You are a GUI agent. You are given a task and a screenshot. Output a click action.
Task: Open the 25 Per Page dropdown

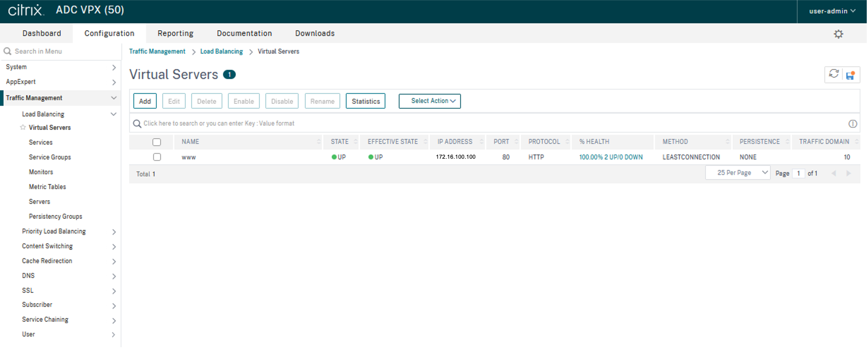tap(737, 173)
